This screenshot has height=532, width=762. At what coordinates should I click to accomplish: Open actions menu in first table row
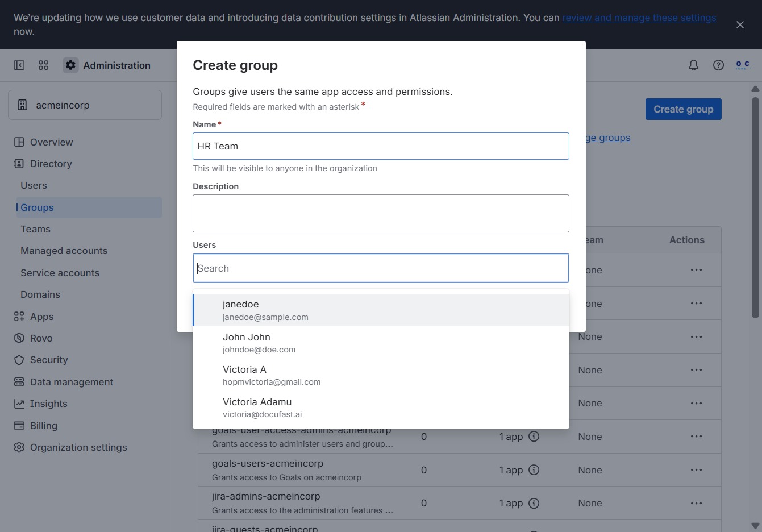coord(697,270)
